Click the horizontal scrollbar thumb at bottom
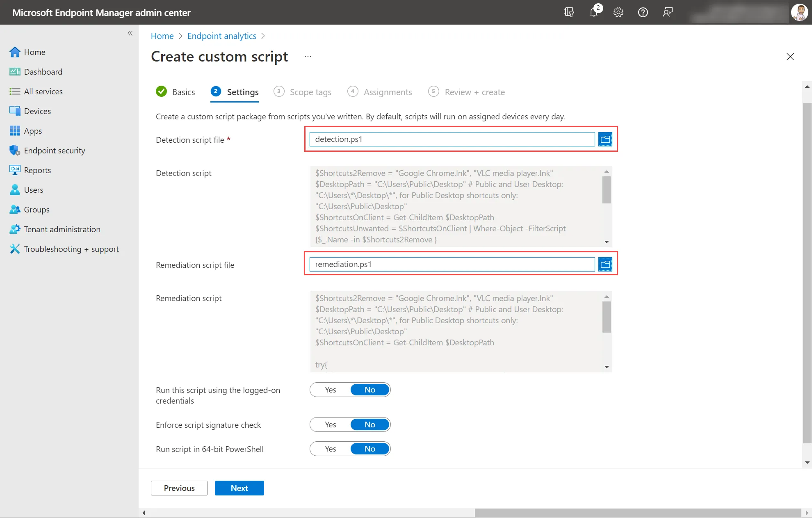The height and width of the screenshot is (518, 812). tap(638, 513)
